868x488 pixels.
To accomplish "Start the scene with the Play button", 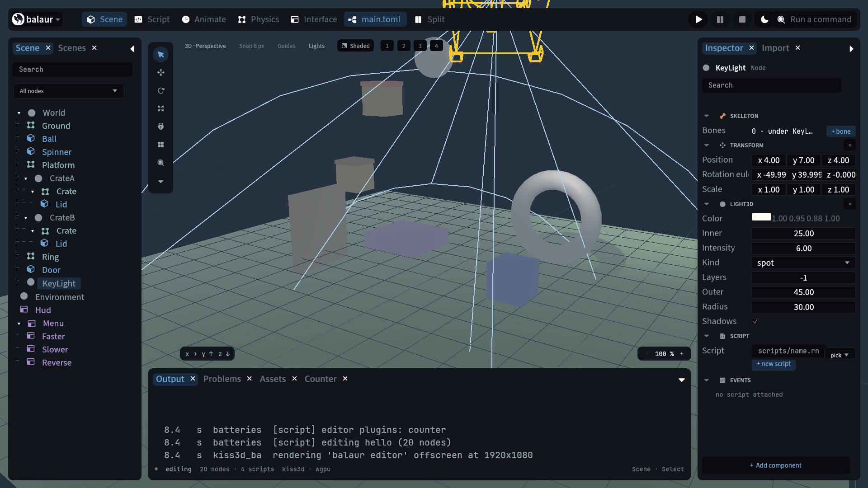I will [x=698, y=19].
